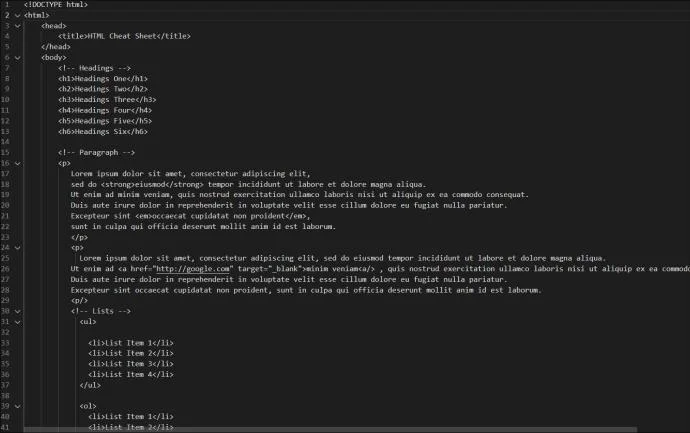Click the Paragraph comment line
Image resolution: width=690 pixels, height=433 pixels.
tap(103, 152)
